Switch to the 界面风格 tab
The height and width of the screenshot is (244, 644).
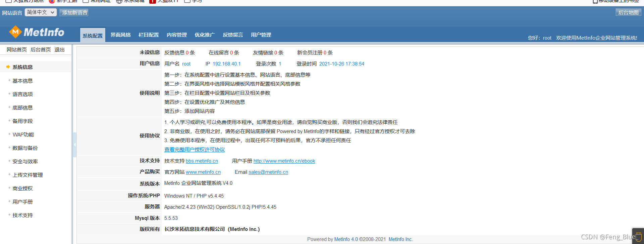click(121, 35)
